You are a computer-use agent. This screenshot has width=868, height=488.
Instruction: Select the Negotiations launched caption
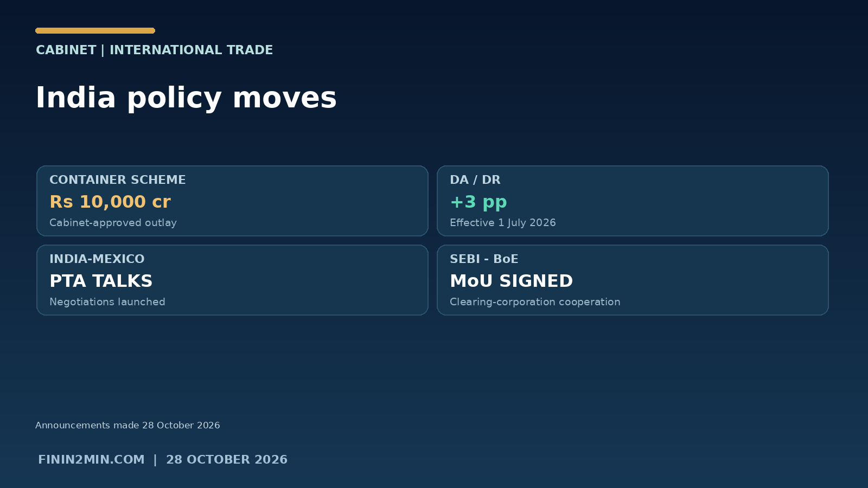pos(107,302)
